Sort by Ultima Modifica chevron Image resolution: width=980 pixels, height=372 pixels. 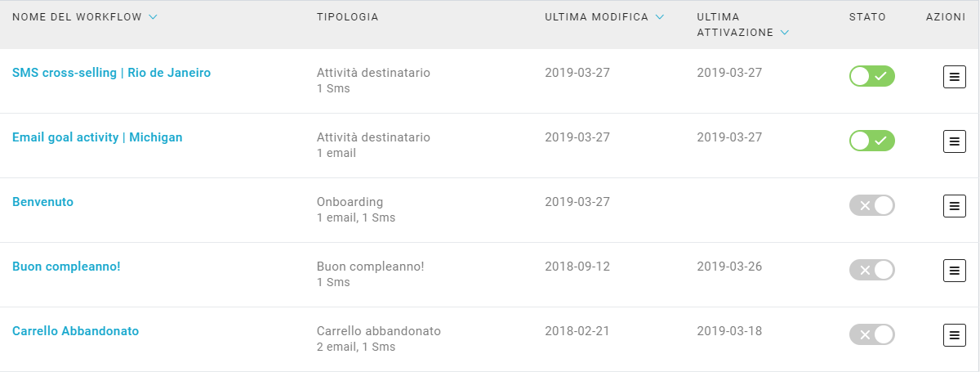pos(660,17)
